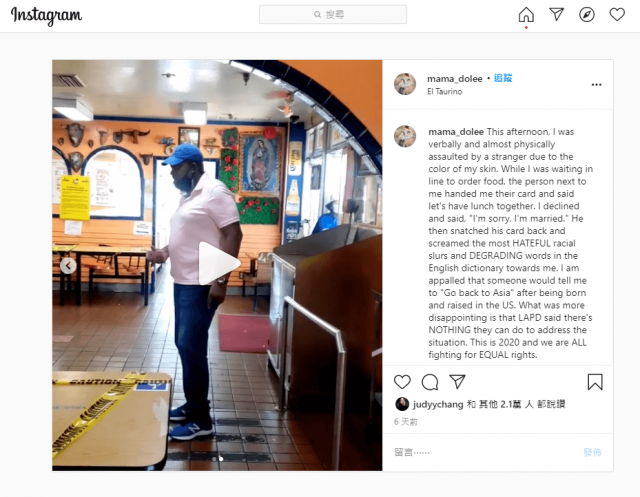Open direct messages paper plane icon
This screenshot has width=640, height=497.
(556, 15)
